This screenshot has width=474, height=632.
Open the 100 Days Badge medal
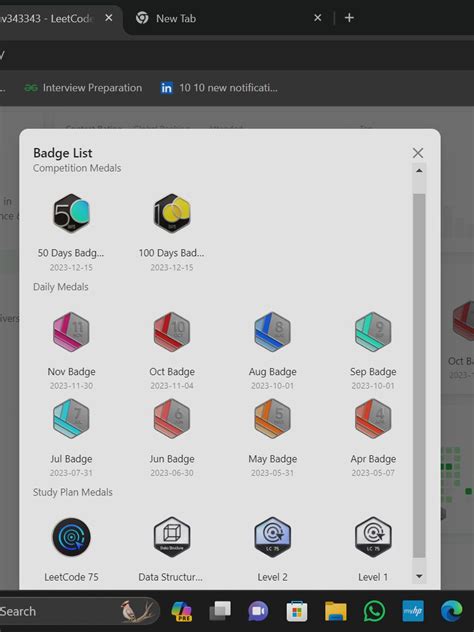coord(172,213)
